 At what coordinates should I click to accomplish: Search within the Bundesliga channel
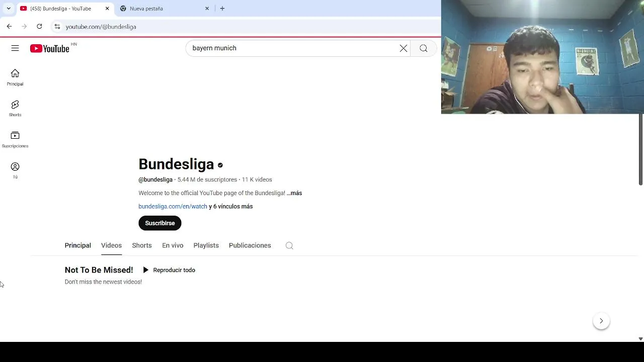click(289, 245)
